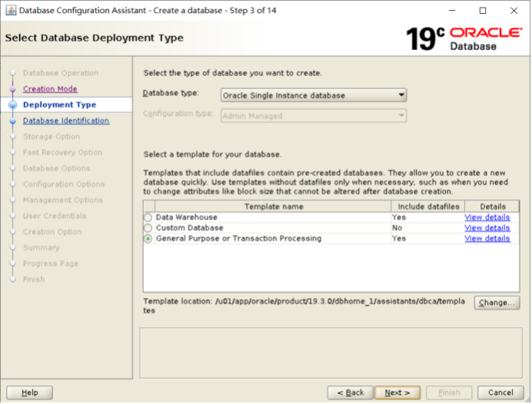Open the Database type dropdown
Viewport: 532px width, 404px height.
(314, 95)
